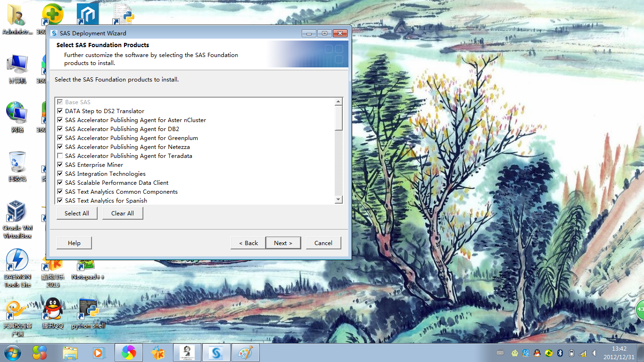Image resolution: width=644 pixels, height=362 pixels.
Task: Open Paint from the taskbar
Action: [245, 353]
